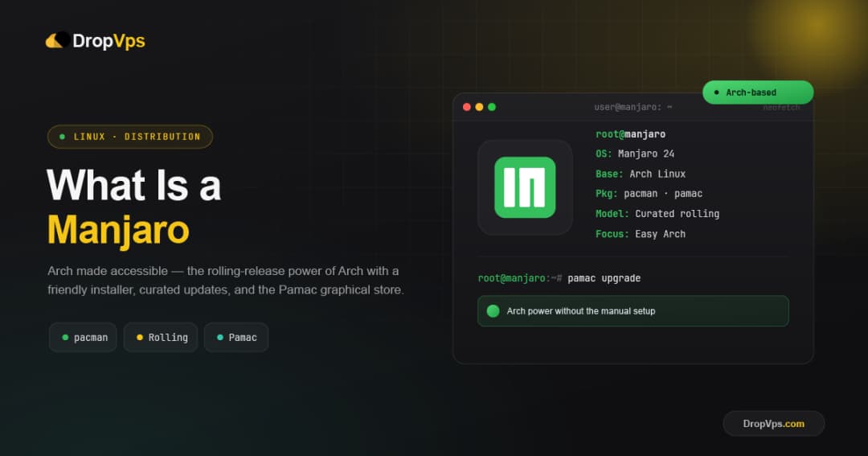Click the 'Arch made accessible' description paragraph

pyautogui.click(x=226, y=281)
